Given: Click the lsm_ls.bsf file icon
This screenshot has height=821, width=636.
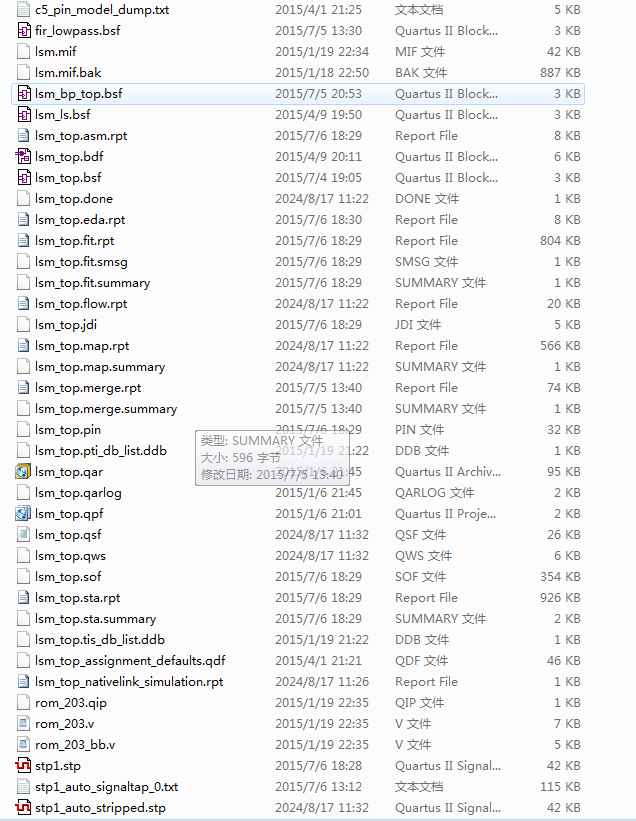Looking at the screenshot, I should click(x=24, y=115).
